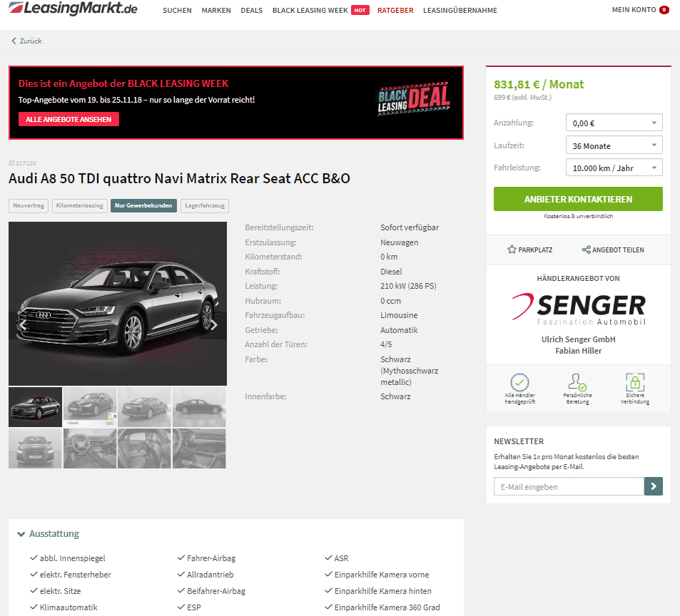The height and width of the screenshot is (616, 680).
Task: Open the Anzahlung dropdown
Action: tap(614, 123)
